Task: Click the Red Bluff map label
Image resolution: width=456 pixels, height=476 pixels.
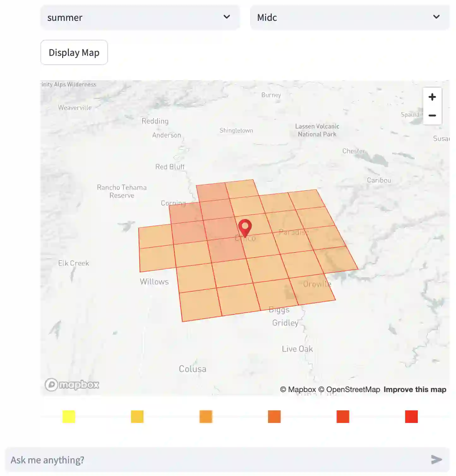Action: click(x=170, y=167)
